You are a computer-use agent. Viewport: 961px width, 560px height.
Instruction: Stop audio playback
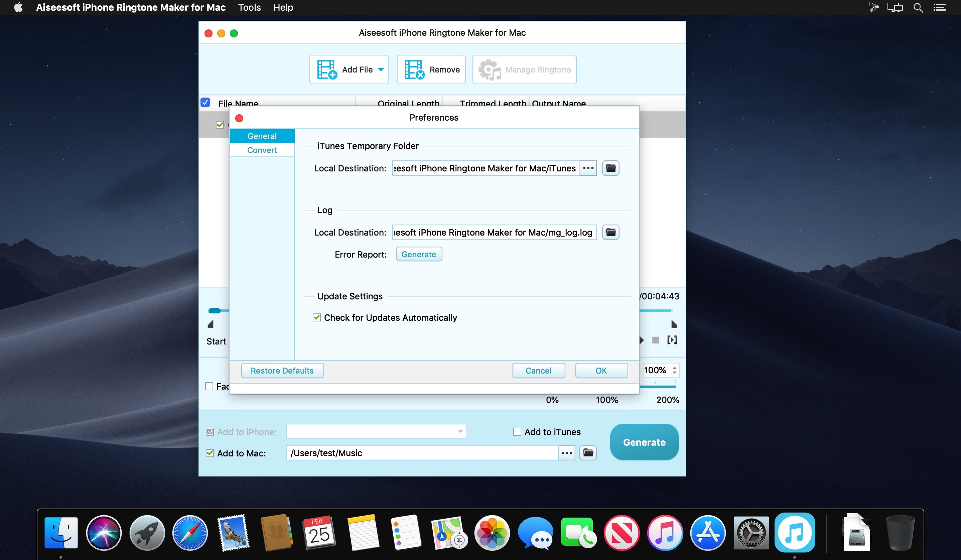coord(655,340)
